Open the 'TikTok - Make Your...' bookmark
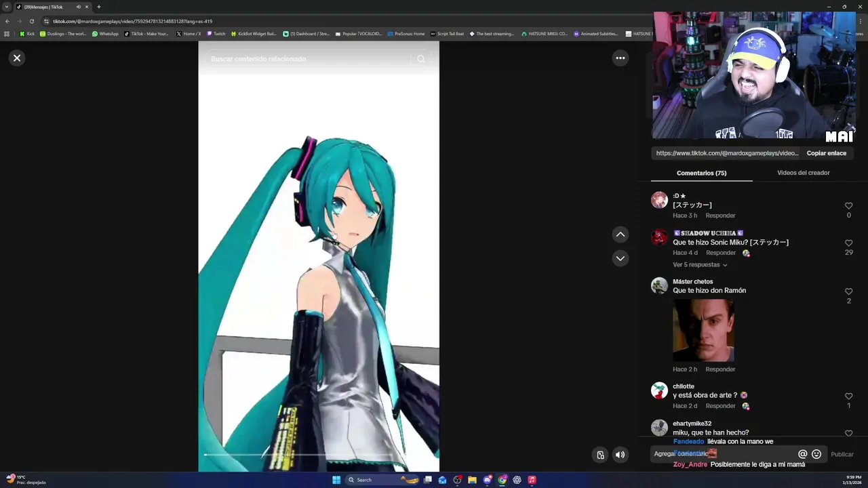868x488 pixels. pos(146,34)
